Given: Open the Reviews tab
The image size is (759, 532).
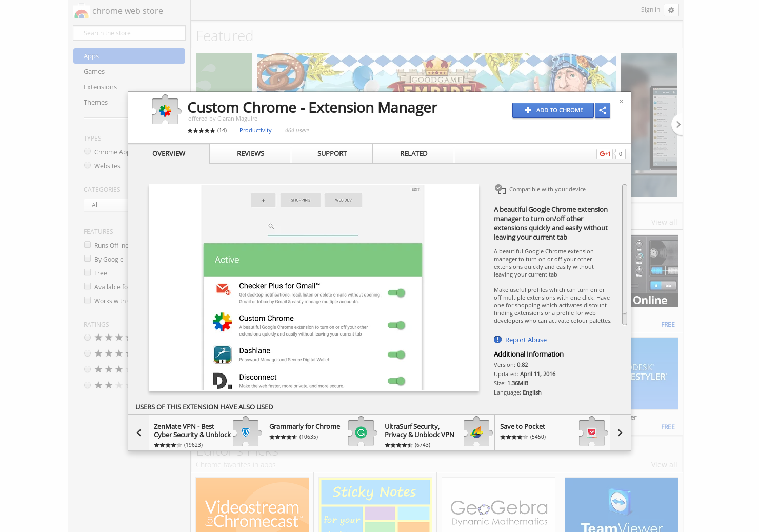Looking at the screenshot, I should 250,153.
